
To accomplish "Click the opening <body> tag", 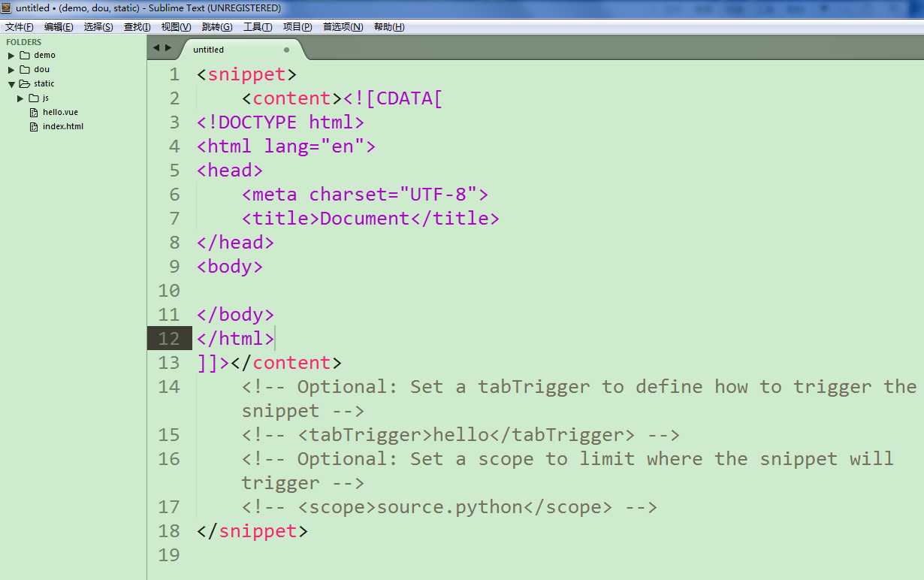I will point(230,267).
